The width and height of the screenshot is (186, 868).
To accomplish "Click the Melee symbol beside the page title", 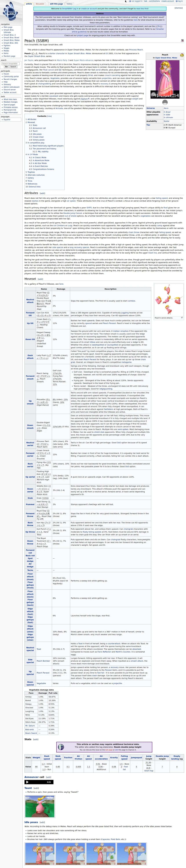I will [182, 41].
